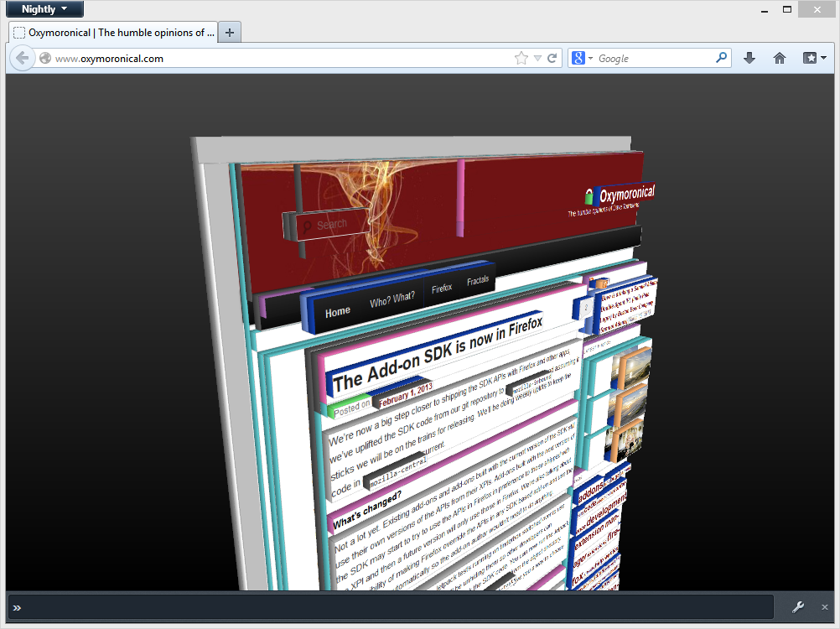Click the developer toolbar prompt chevrons
Viewport: 840px width, 629px height.
pos(17,607)
